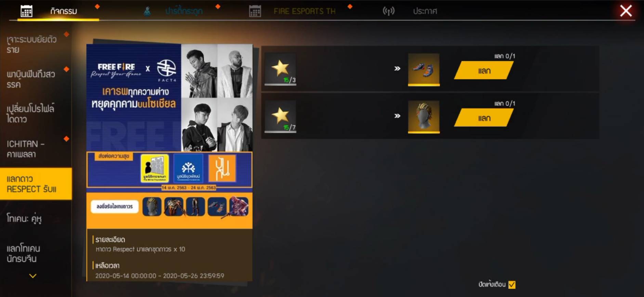Switch to the FIRE ESPORTS TH tab

[304, 11]
